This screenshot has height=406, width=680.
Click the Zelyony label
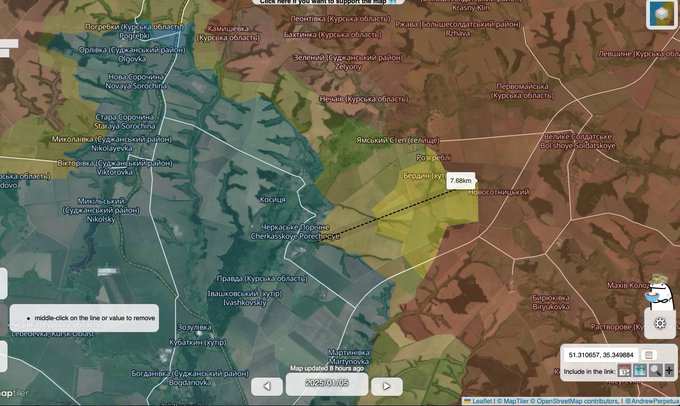pyautogui.click(x=348, y=67)
